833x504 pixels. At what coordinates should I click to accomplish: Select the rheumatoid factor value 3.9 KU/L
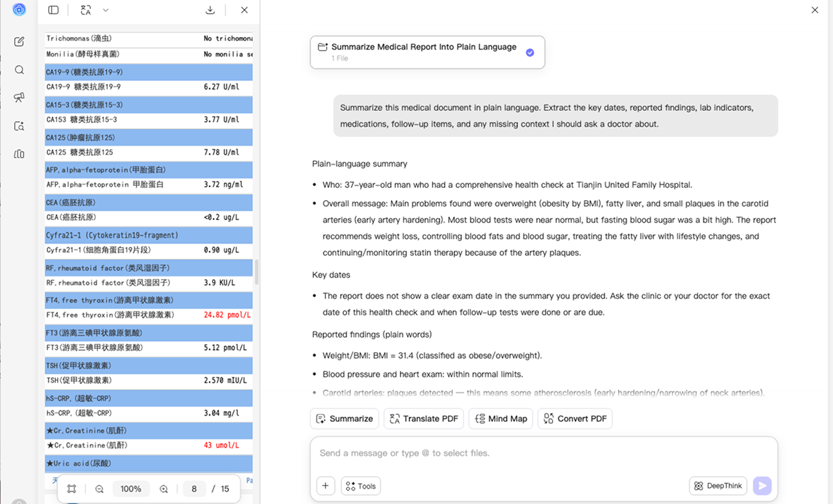(x=219, y=283)
